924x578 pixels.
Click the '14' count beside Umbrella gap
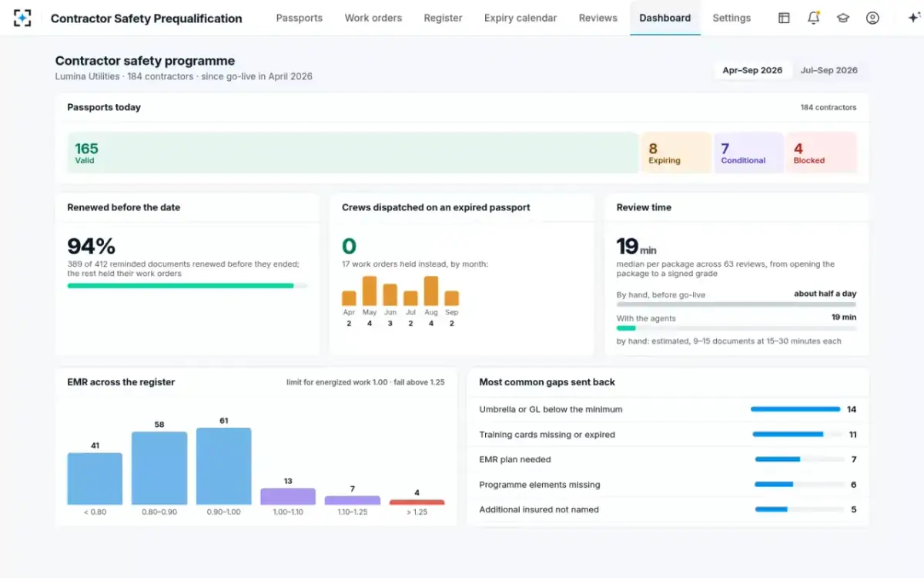[x=852, y=409]
